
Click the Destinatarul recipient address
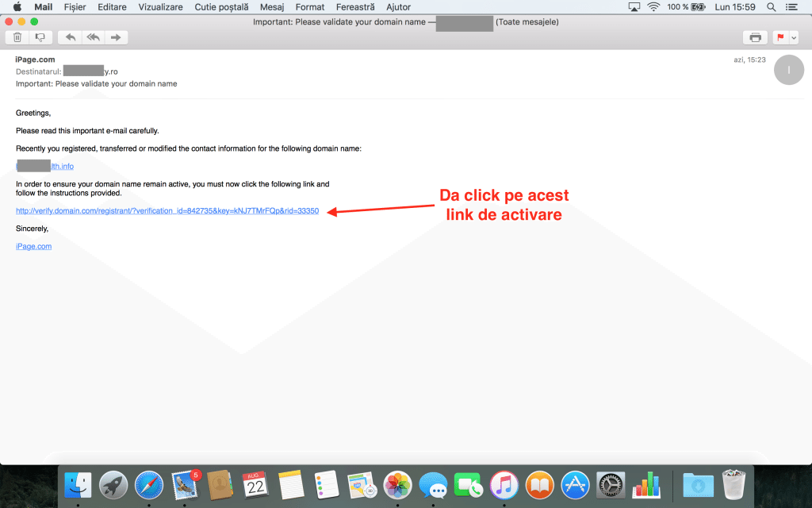point(90,71)
